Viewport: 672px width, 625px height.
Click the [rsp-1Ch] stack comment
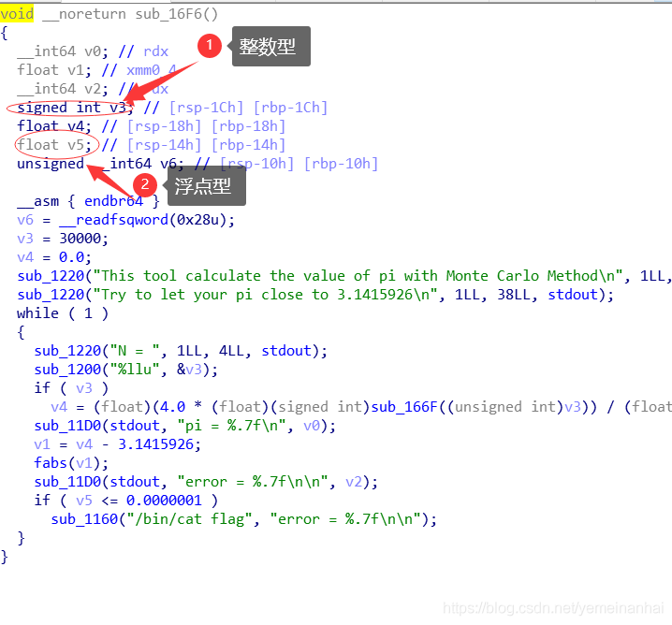coord(207,108)
